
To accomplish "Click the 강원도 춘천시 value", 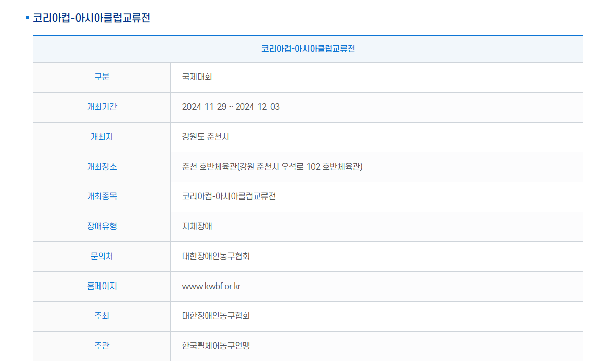I will click(206, 137).
